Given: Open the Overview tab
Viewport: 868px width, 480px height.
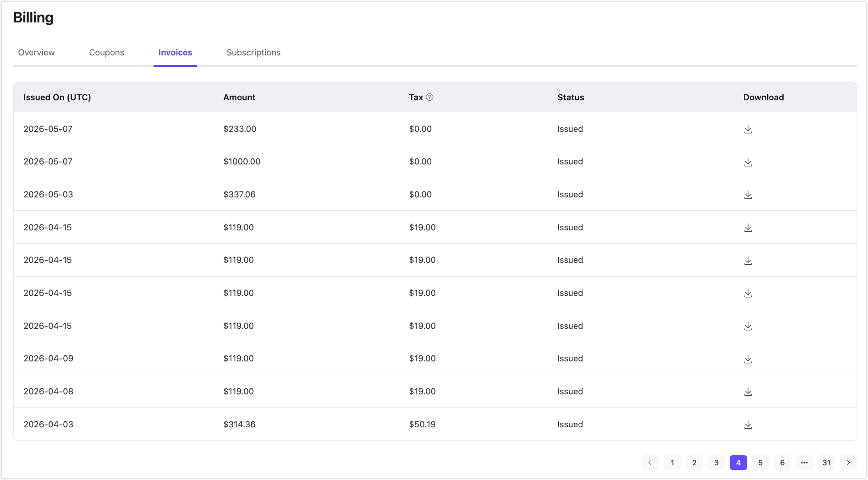Looking at the screenshot, I should (x=36, y=53).
